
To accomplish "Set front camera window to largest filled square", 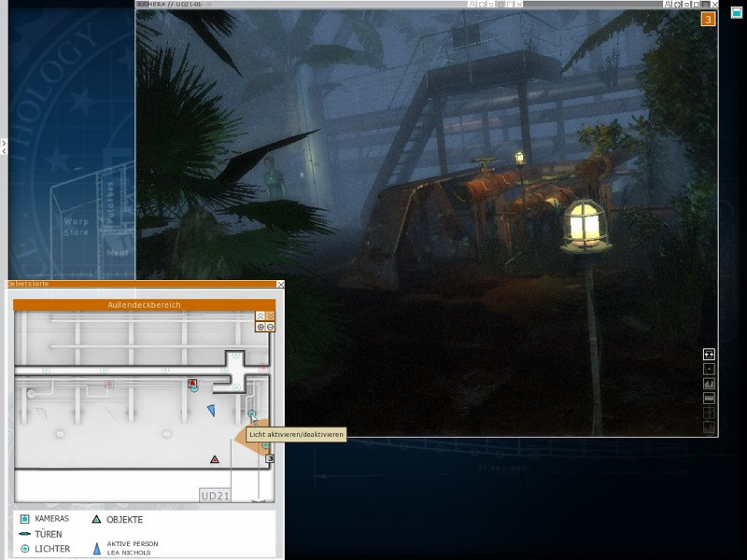I will coord(705,4).
